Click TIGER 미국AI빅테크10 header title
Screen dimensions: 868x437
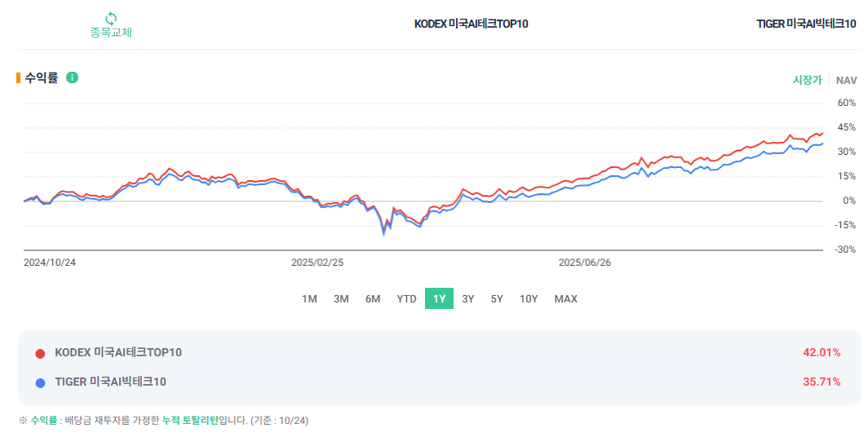click(806, 24)
